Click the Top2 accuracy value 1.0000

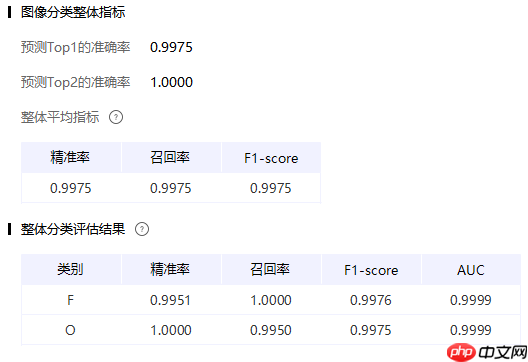click(171, 82)
